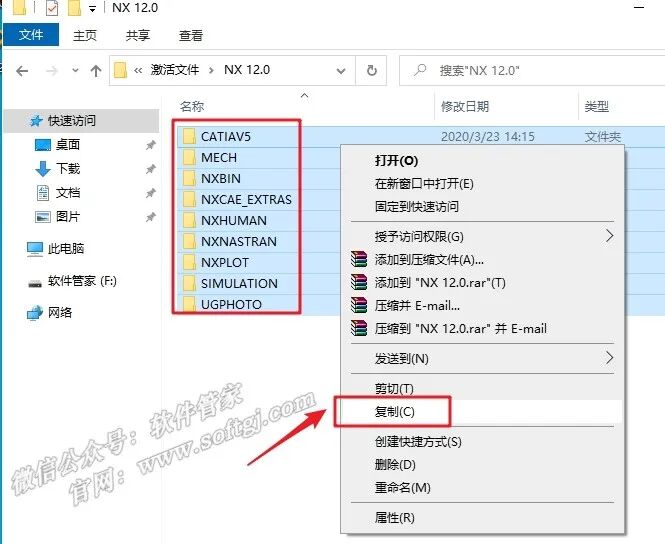
Task: Sort by the 修改日期 column header
Action: [465, 106]
